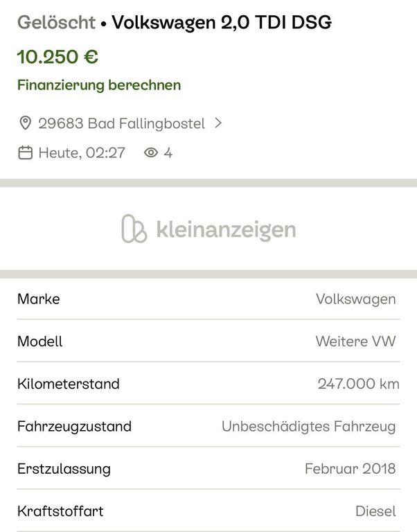Click the Diesel fuel type value
Viewport: 417px width, 532px height.
click(x=375, y=511)
